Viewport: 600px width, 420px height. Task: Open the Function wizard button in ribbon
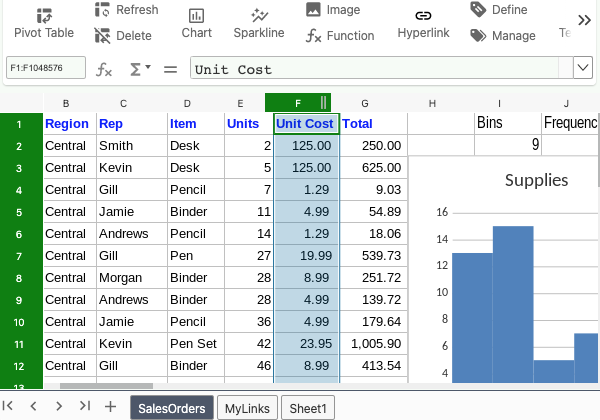click(340, 36)
